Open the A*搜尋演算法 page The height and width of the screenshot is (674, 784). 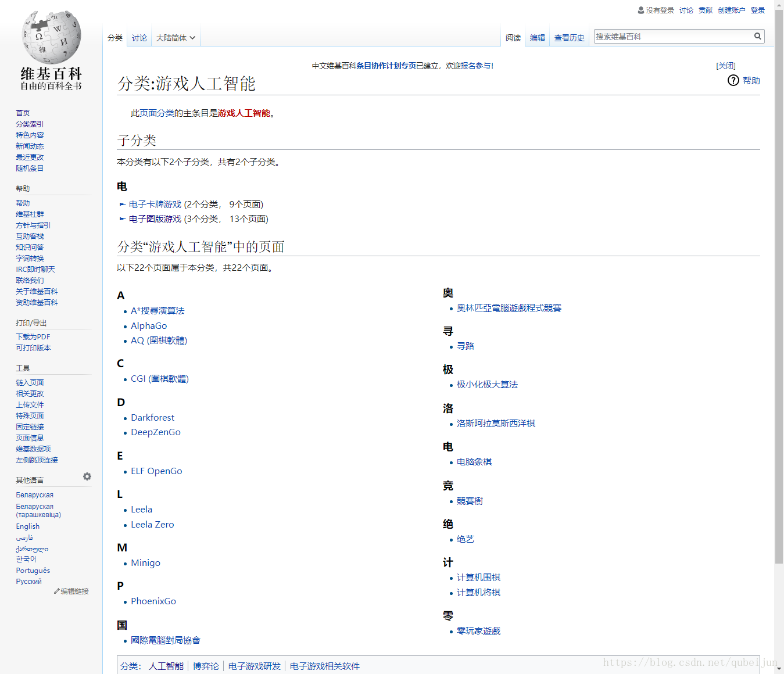coord(157,311)
